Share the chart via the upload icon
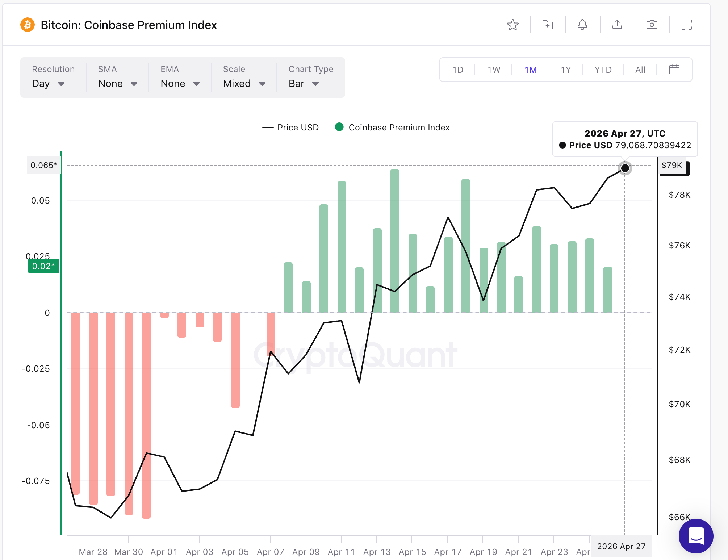 click(x=617, y=25)
